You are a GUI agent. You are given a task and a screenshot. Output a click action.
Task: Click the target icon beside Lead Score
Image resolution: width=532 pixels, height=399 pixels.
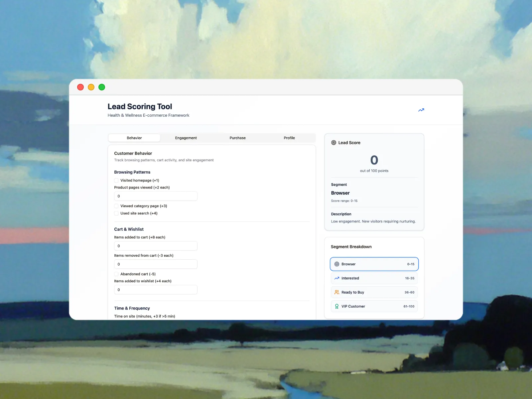(333, 143)
